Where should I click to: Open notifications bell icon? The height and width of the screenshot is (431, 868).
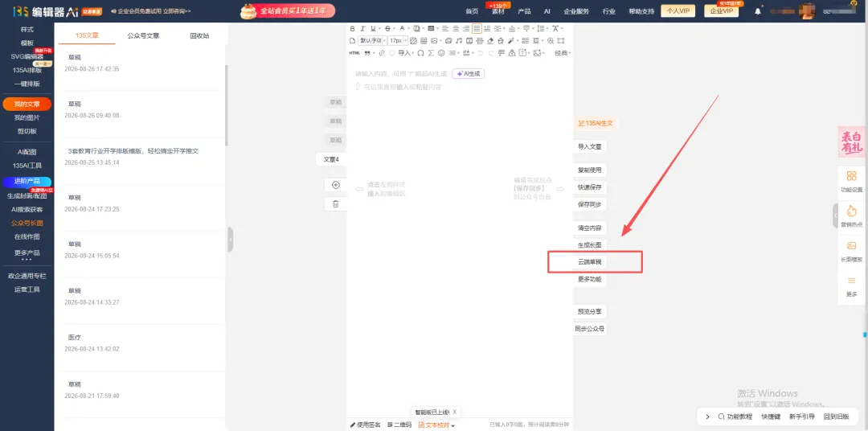[x=758, y=11]
